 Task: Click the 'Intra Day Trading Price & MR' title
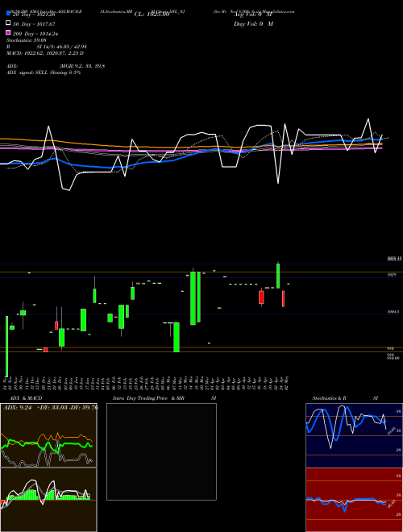[148, 398]
